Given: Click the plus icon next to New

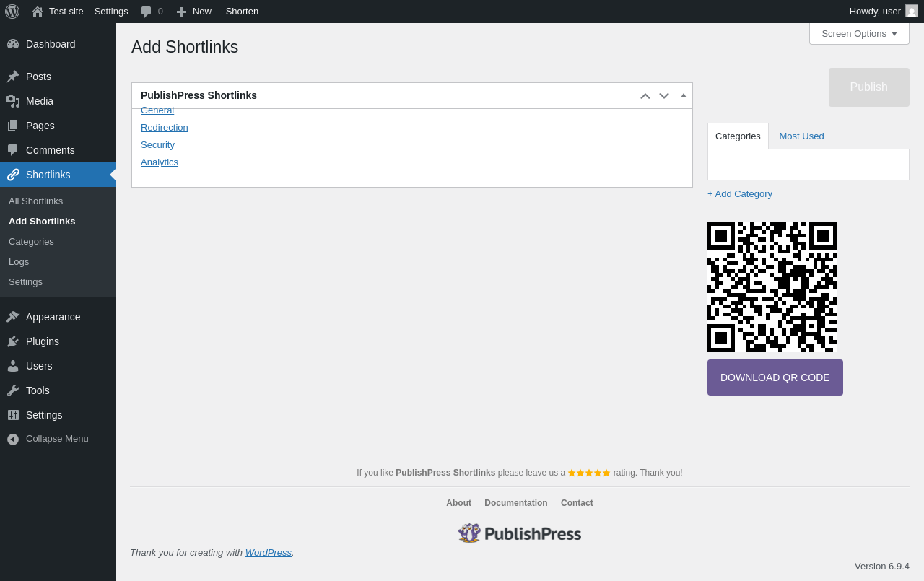Looking at the screenshot, I should [181, 12].
